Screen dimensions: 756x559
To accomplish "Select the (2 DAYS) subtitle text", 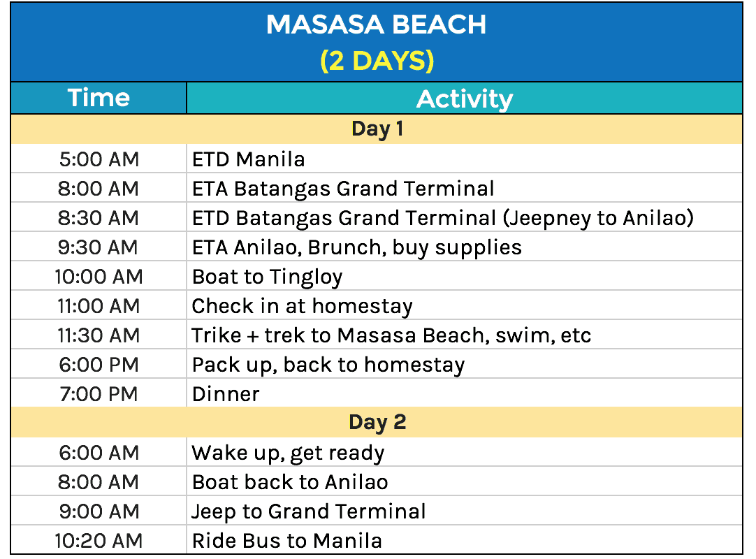I will pyautogui.click(x=377, y=61).
